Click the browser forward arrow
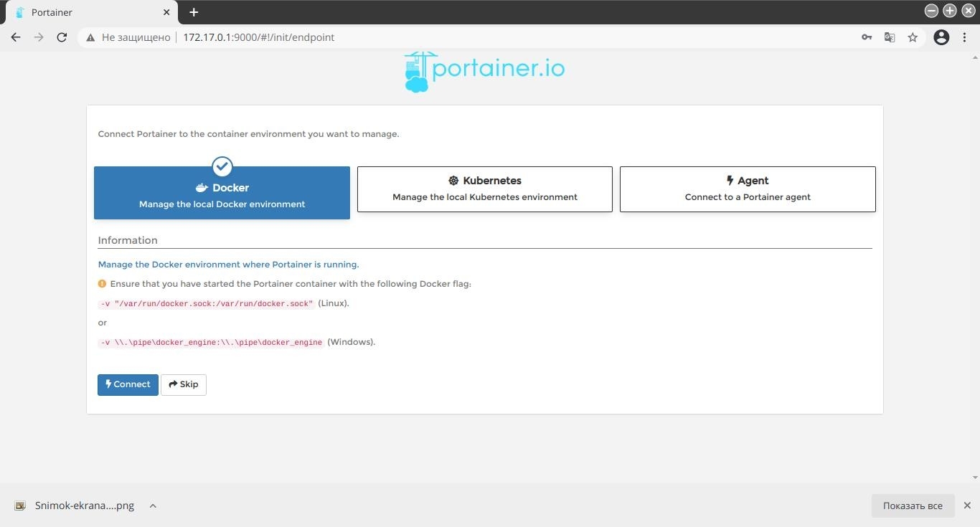Screen dimensions: 980x527 tap(39, 37)
